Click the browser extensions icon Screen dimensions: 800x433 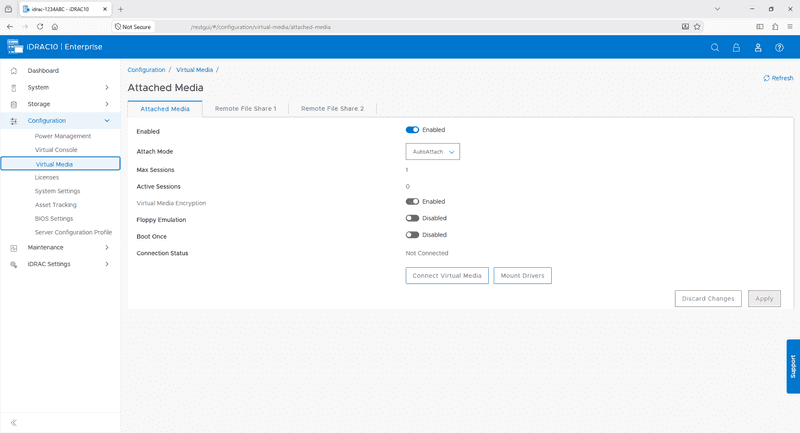pos(775,27)
